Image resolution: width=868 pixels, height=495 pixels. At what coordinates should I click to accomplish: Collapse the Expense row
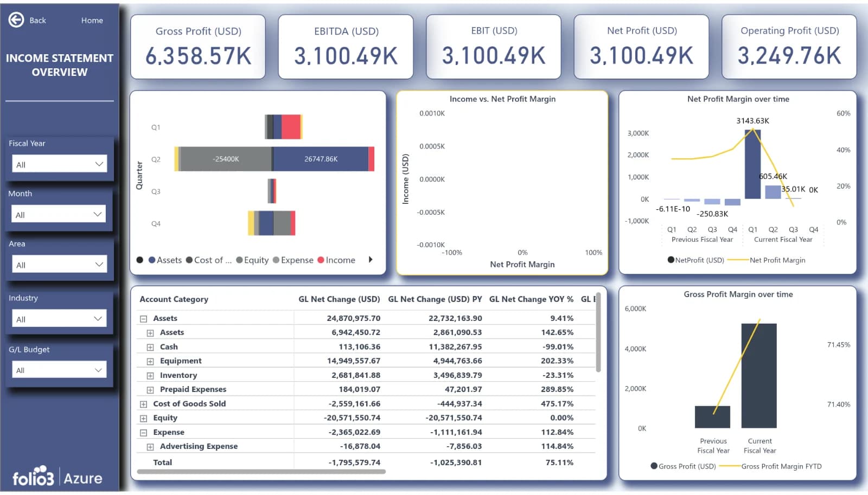[x=144, y=433]
